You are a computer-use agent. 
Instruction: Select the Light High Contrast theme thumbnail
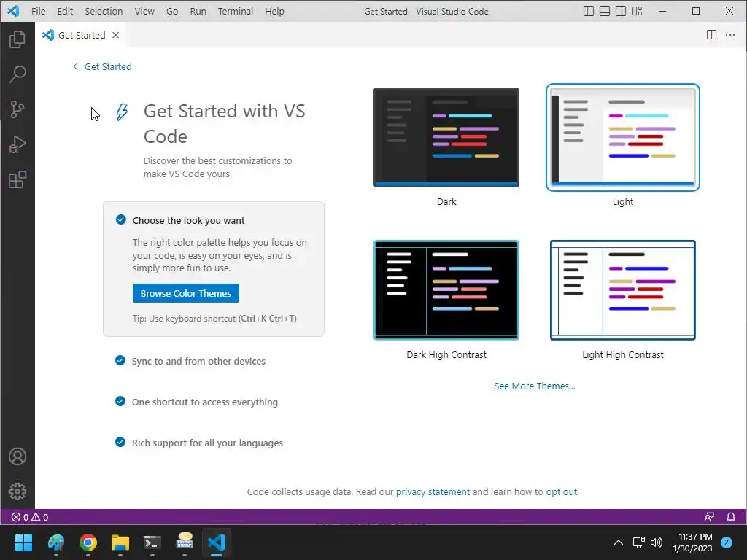(623, 290)
